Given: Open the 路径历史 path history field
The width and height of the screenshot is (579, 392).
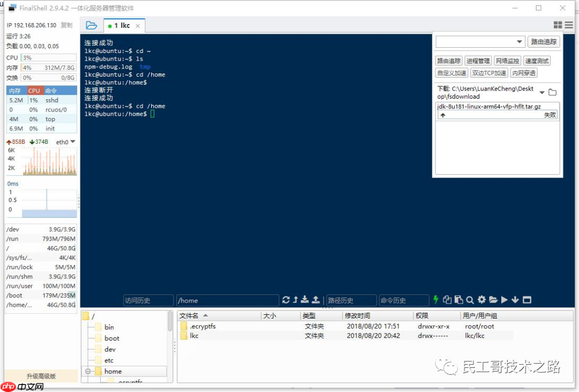Looking at the screenshot, I should point(352,300).
